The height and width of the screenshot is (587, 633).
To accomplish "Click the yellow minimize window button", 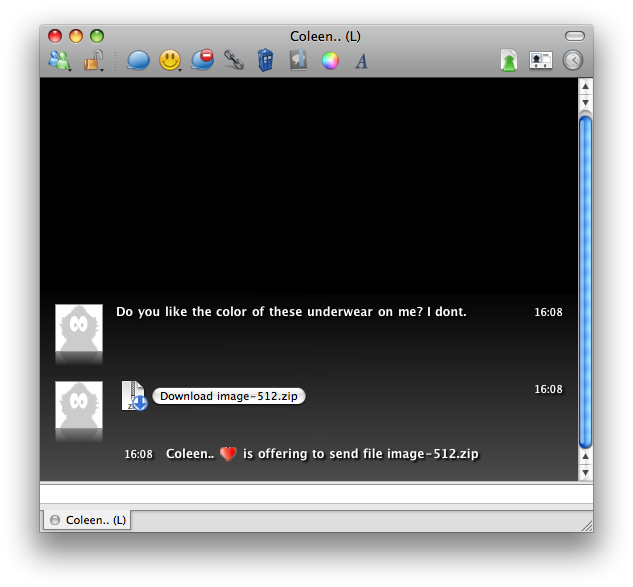I will click(76, 36).
